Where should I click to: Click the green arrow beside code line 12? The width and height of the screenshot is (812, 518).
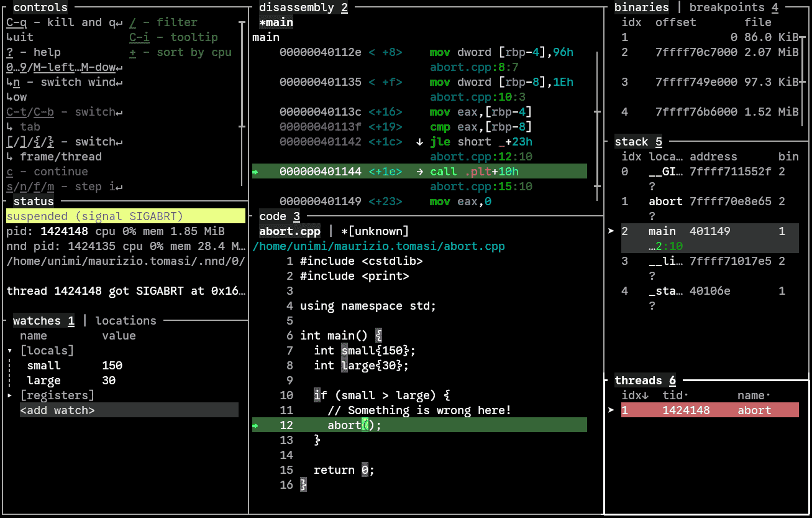255,426
